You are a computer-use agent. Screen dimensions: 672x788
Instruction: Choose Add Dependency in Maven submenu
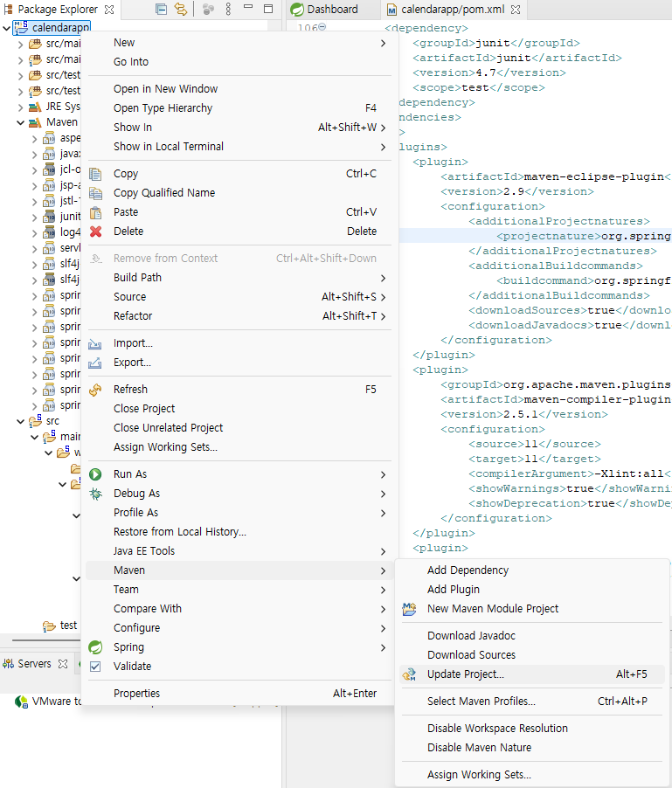pos(533,570)
